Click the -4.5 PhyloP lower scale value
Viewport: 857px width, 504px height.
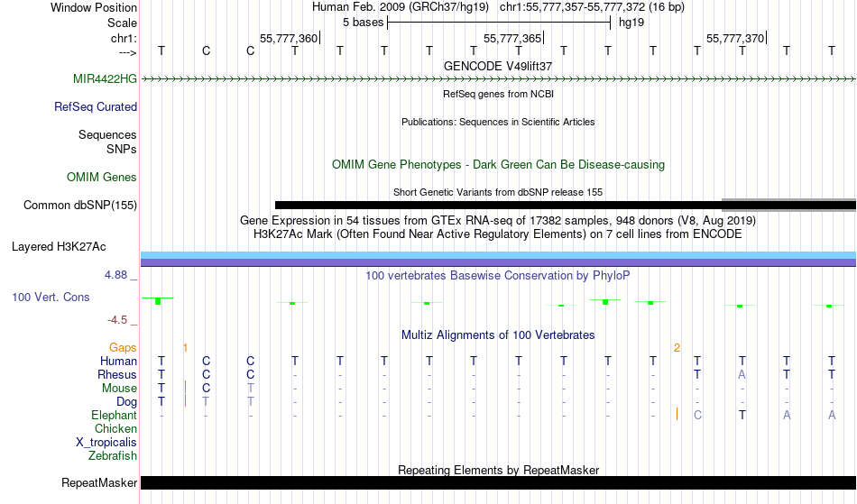coord(117,320)
